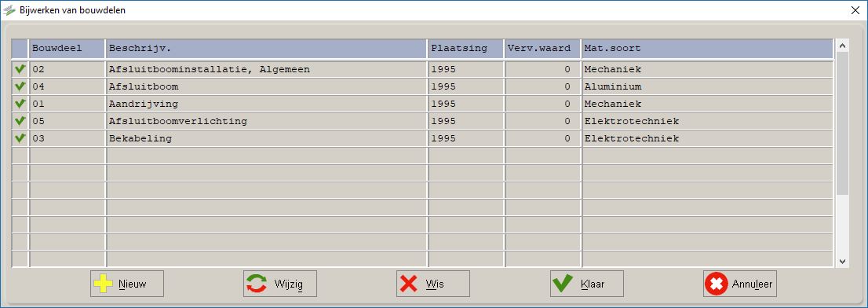868x308 pixels.
Task: Click Plaatsing '1995' in Bekabeling row
Action: tap(465, 138)
